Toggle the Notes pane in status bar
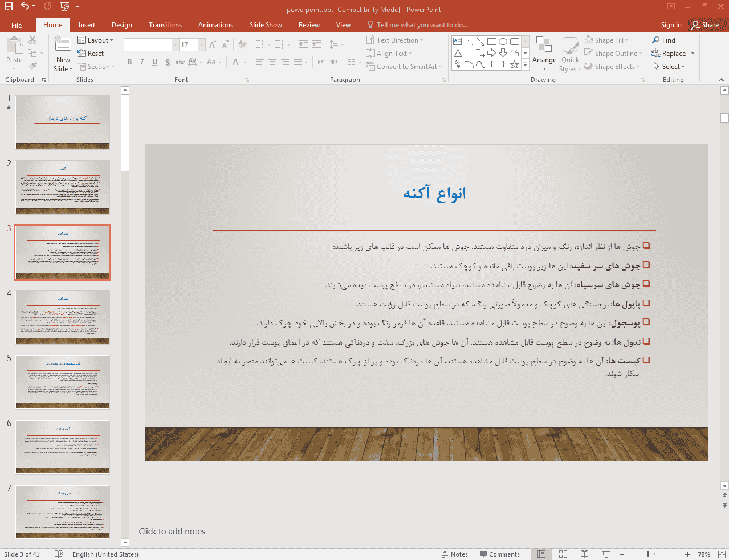729x560 pixels. coord(454,554)
